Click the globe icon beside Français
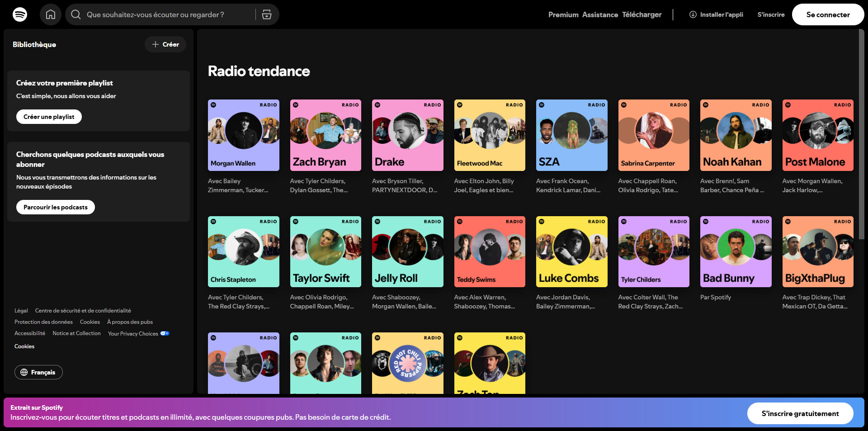Viewport: 868px width, 431px height. tap(24, 372)
